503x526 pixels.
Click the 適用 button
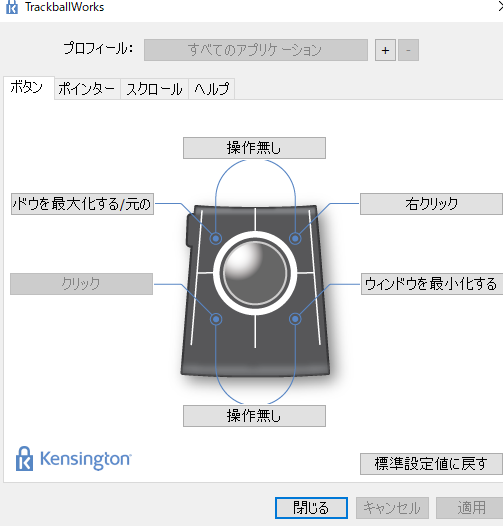(470, 508)
